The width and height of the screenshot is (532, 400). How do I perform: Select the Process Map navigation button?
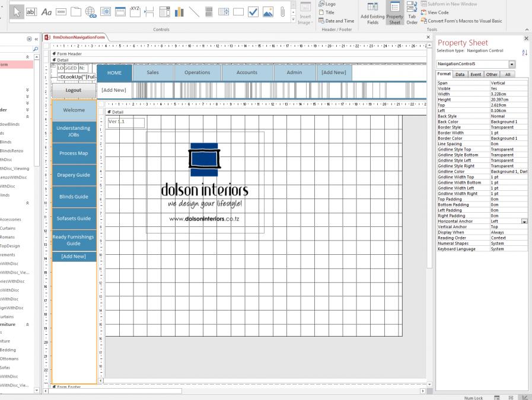(x=74, y=153)
